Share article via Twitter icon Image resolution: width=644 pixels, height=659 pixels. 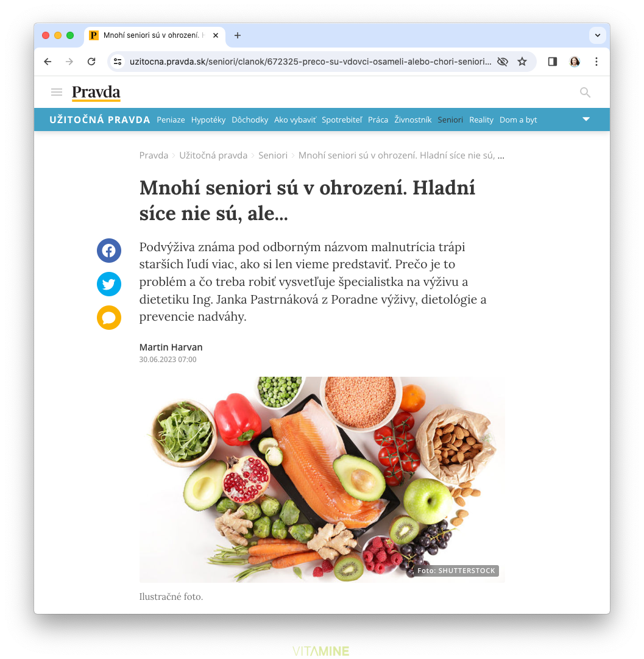[109, 284]
